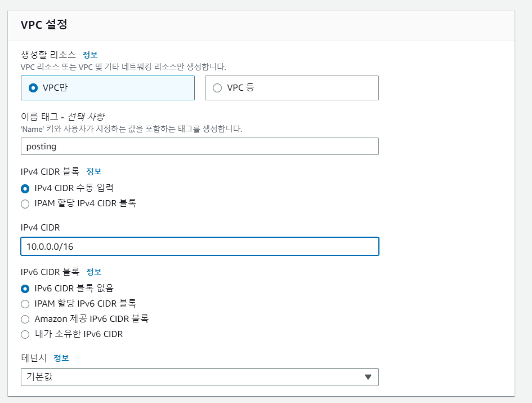532x403 pixels.
Task: Click the posting name tag field
Action: click(x=199, y=147)
